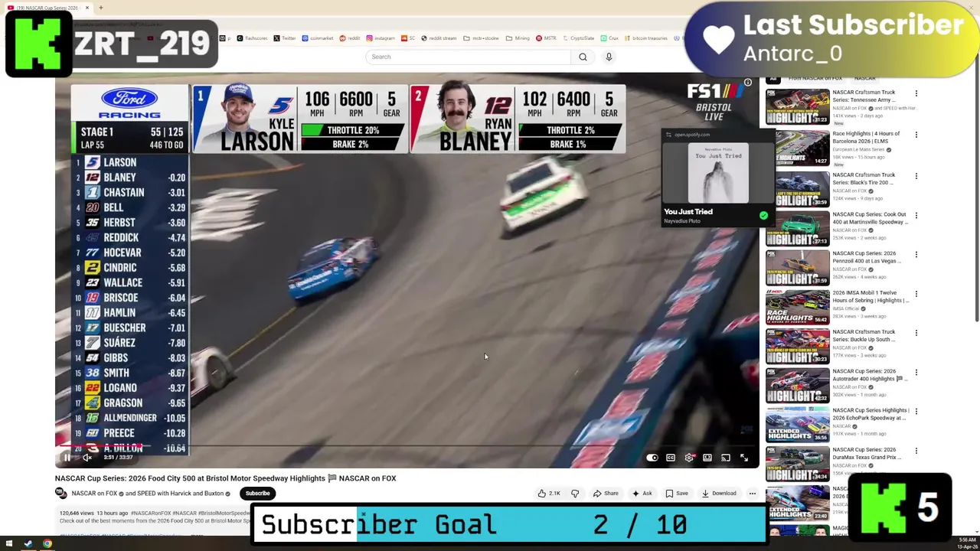
Task: Open the coinmarket bookmark
Action: (x=318, y=38)
